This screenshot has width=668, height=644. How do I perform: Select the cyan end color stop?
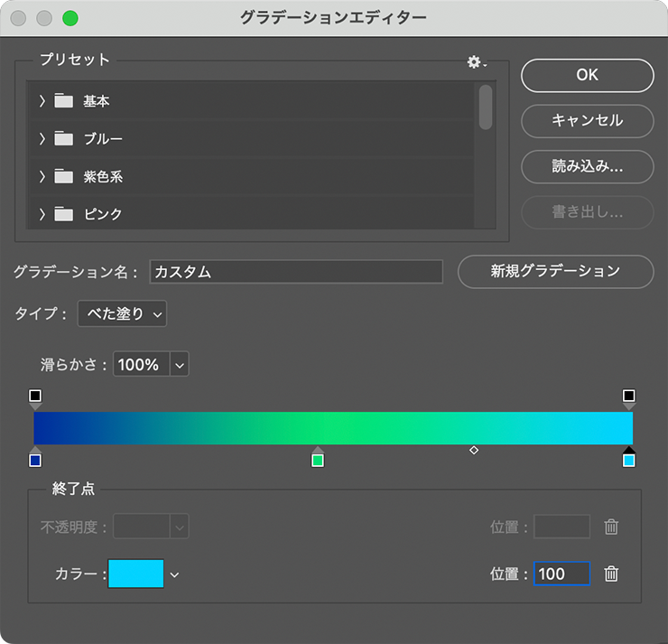click(629, 460)
